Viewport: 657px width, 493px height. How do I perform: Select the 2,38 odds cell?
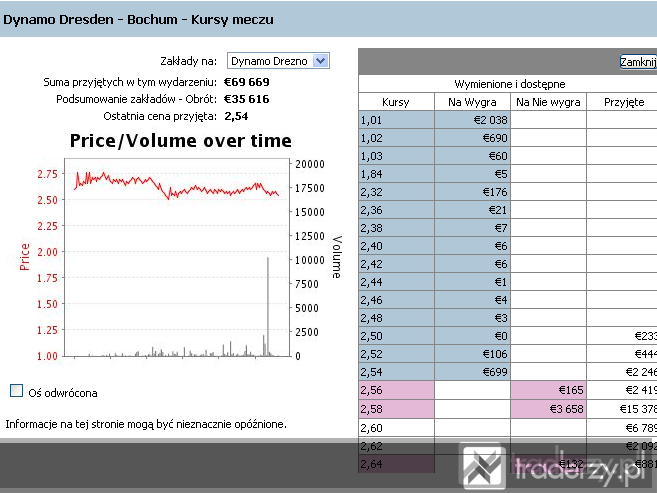396,228
